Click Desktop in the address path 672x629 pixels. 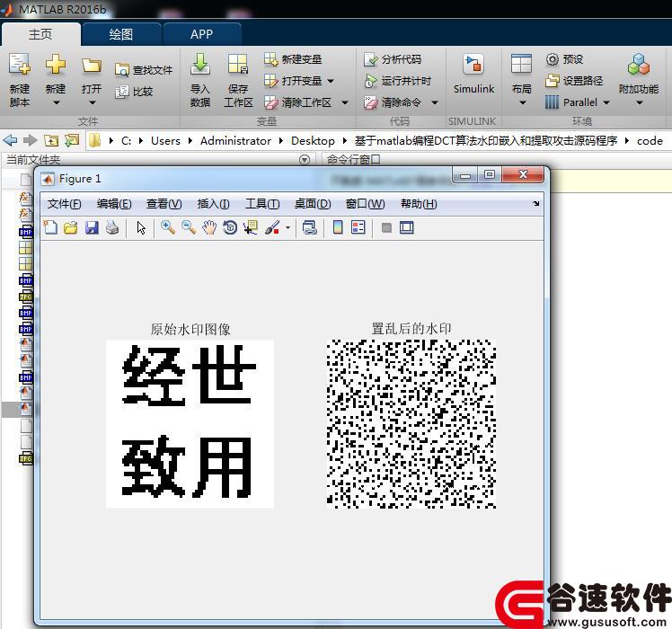(x=313, y=141)
